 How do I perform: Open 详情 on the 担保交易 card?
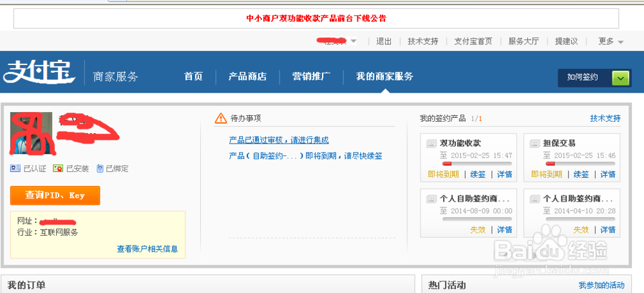(608, 175)
